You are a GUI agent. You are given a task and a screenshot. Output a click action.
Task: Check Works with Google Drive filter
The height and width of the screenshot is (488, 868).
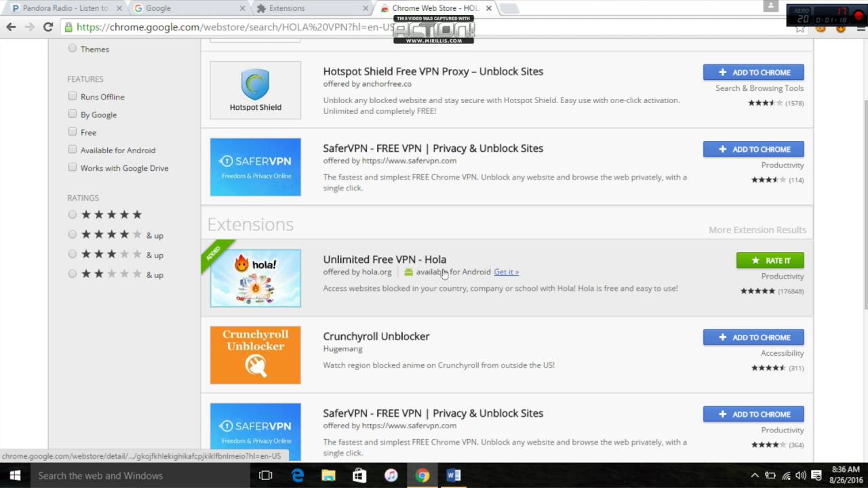pyautogui.click(x=72, y=167)
